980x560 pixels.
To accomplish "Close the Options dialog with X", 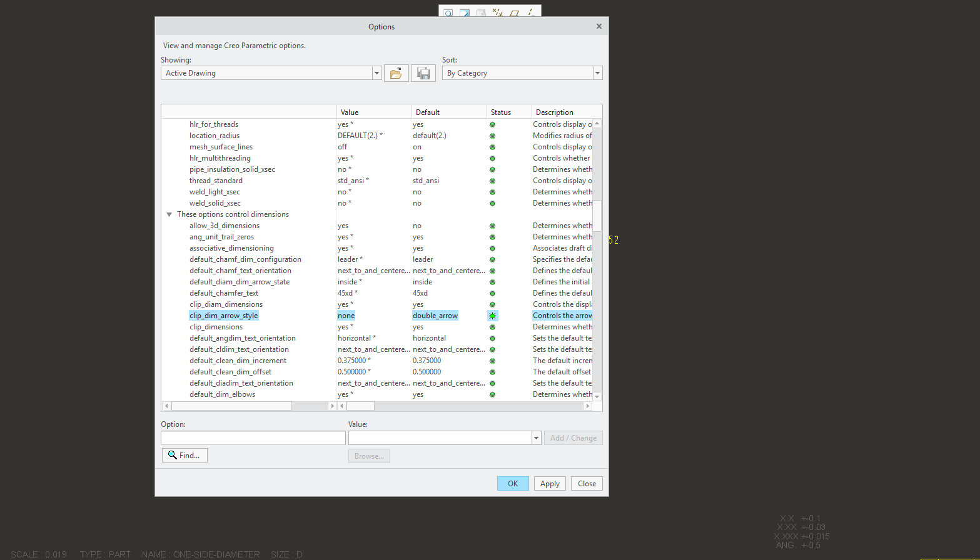I will coord(599,26).
